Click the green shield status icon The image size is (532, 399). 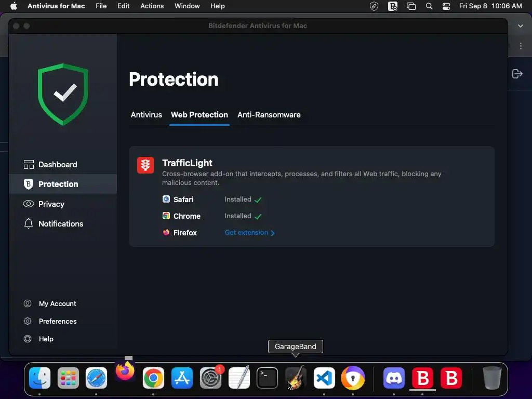click(x=63, y=95)
